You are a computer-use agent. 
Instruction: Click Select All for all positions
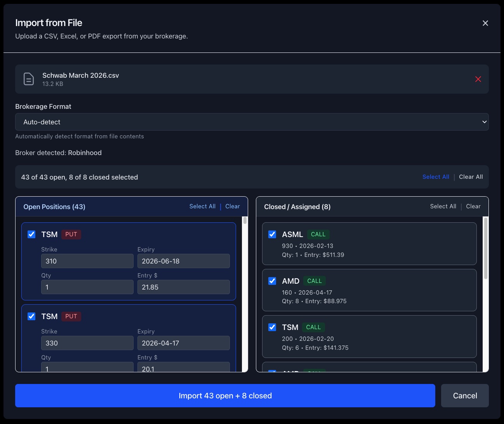pyautogui.click(x=435, y=177)
